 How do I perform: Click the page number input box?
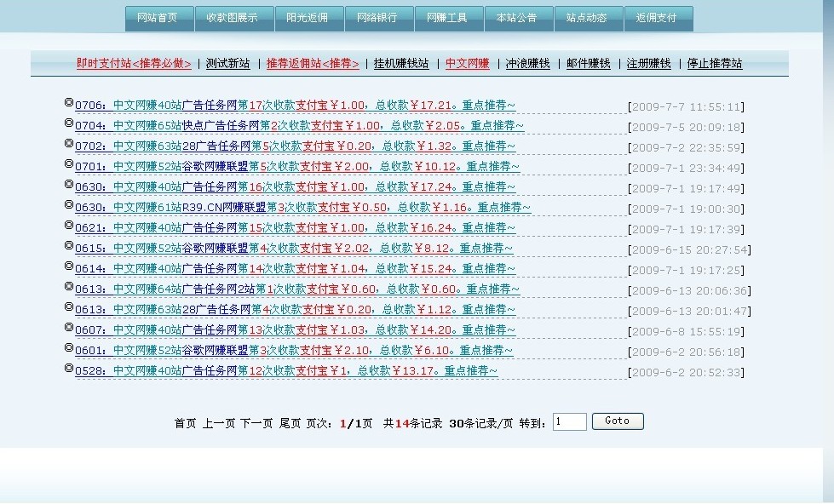[569, 421]
